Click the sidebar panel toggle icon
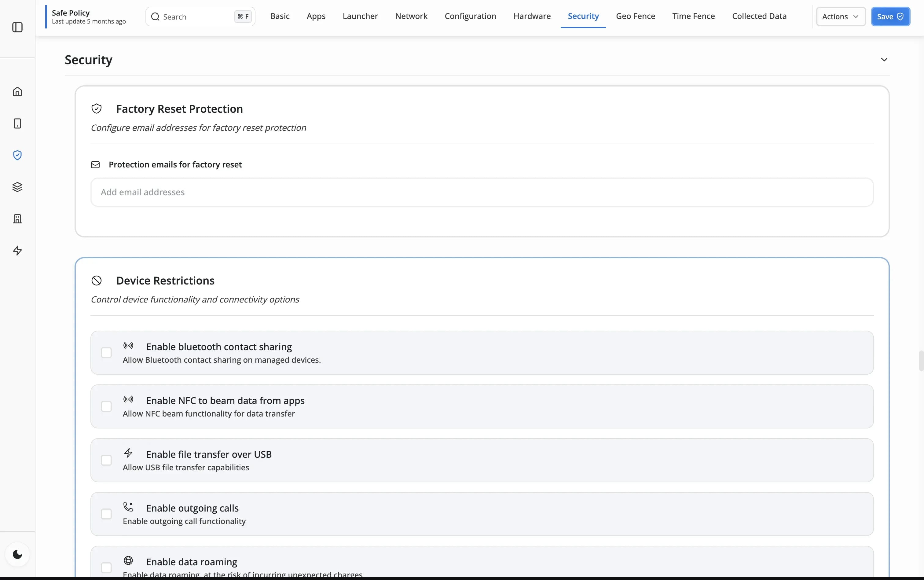 [x=17, y=27]
